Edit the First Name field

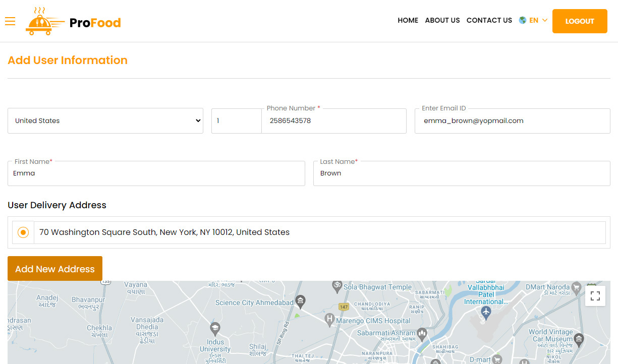tap(156, 173)
